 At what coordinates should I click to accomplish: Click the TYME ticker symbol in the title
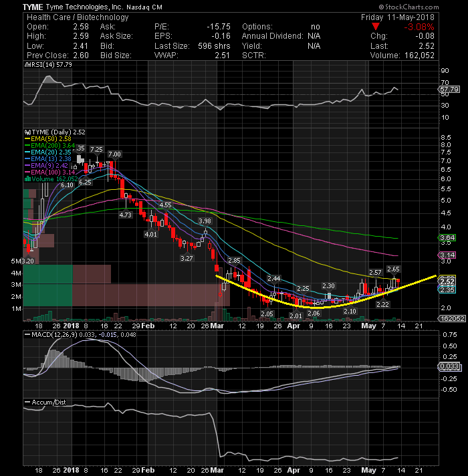click(x=33, y=7)
